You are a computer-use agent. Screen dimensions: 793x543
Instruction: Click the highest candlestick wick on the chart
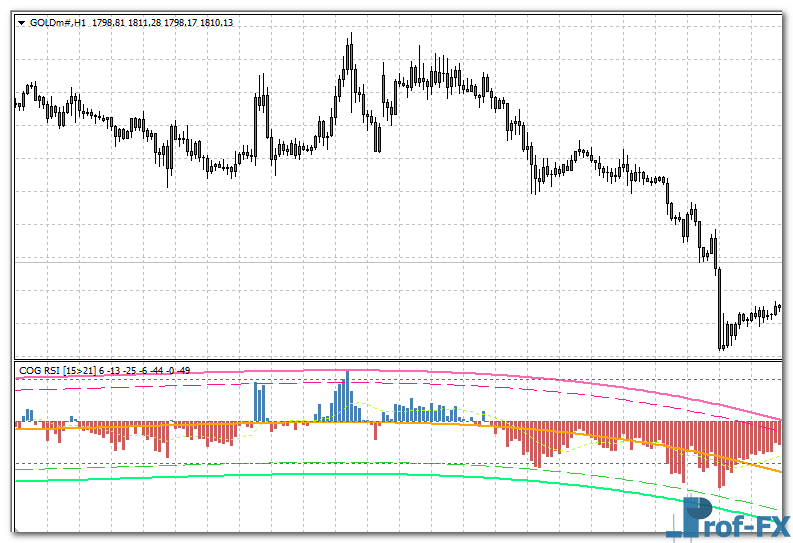click(x=350, y=40)
